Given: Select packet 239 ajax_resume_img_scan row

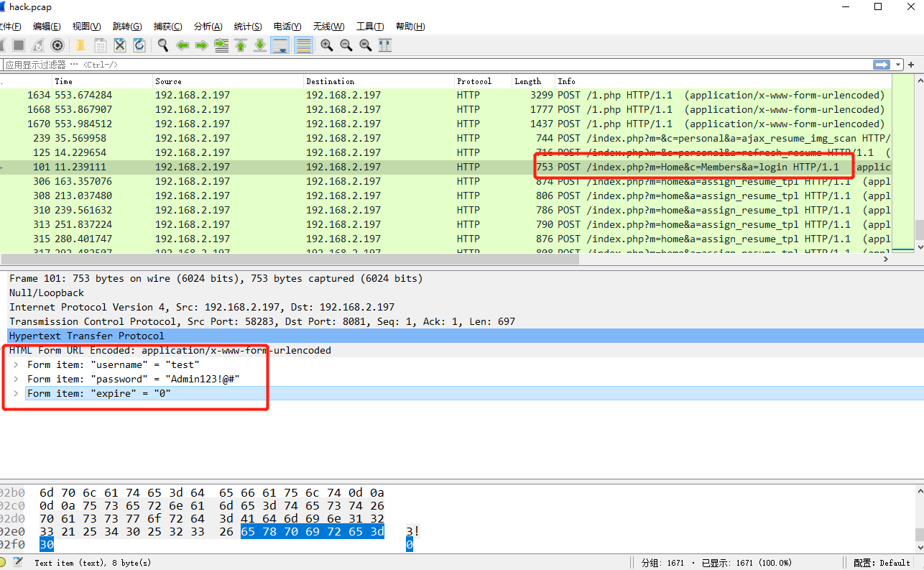Looking at the screenshot, I should pos(445,138).
